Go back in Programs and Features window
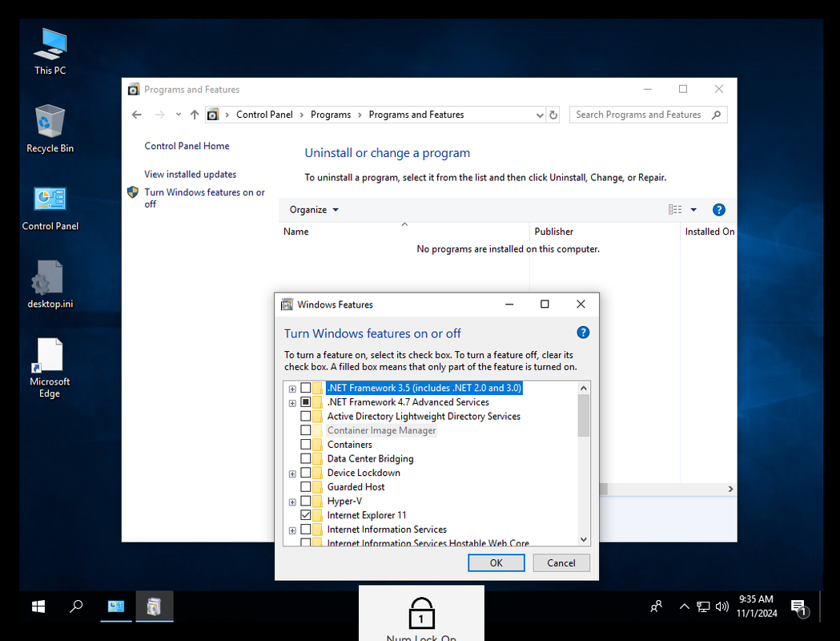Viewport: 840px width, 641px height. (137, 115)
